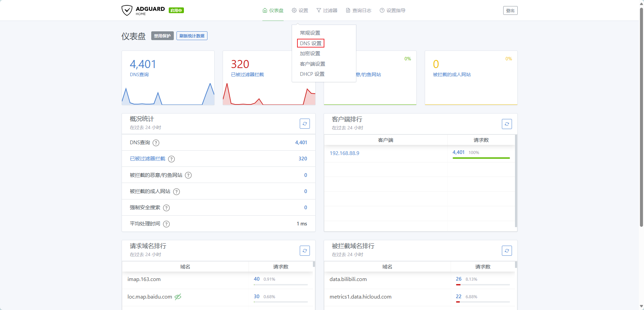Select DNS 设置 from the settings menu
The height and width of the screenshot is (310, 644).
coord(310,43)
